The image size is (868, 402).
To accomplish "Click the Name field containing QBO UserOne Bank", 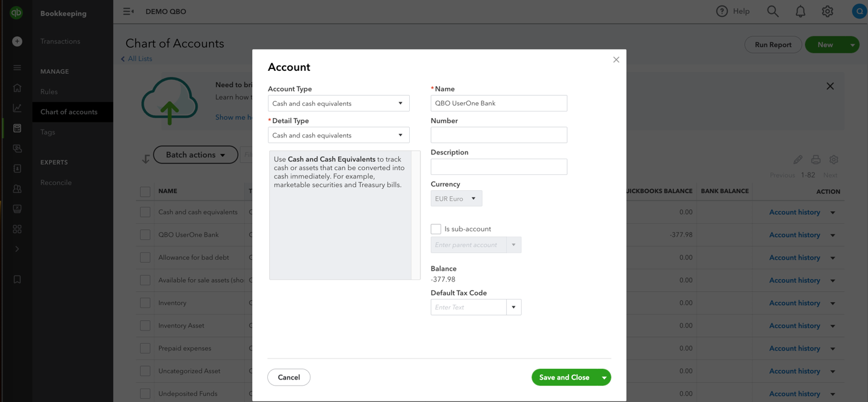I will (x=499, y=103).
